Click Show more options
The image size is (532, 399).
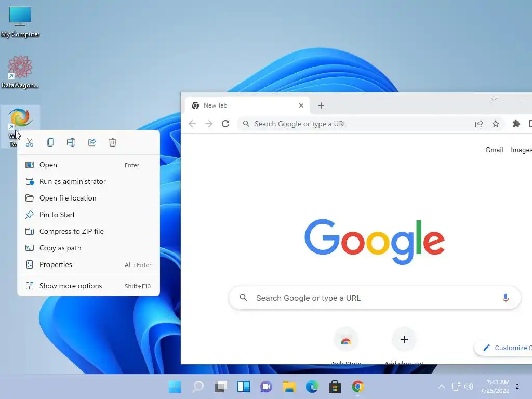[88, 286]
